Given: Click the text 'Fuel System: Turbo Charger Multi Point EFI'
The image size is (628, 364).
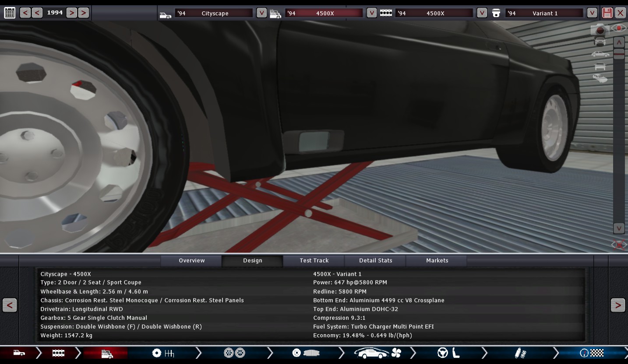Looking at the screenshot, I should pyautogui.click(x=374, y=327).
